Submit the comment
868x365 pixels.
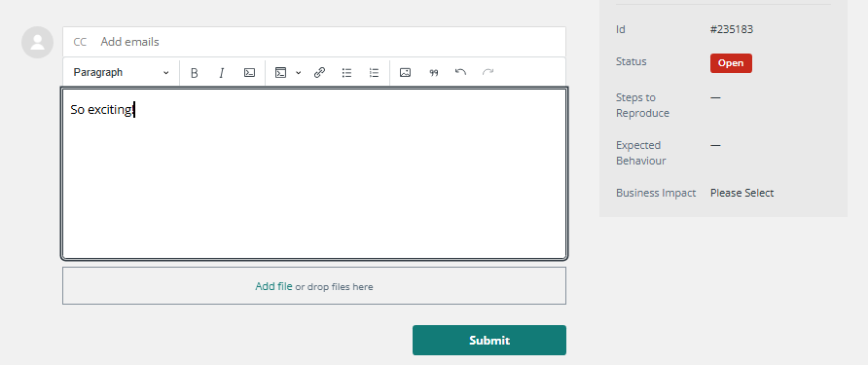pos(488,340)
